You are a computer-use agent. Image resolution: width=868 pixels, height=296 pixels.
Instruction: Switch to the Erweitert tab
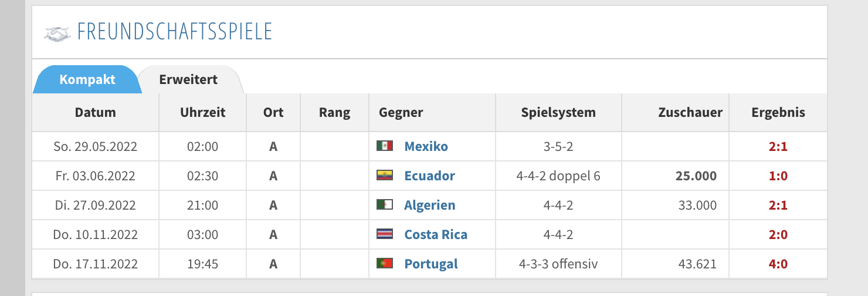coord(188,79)
